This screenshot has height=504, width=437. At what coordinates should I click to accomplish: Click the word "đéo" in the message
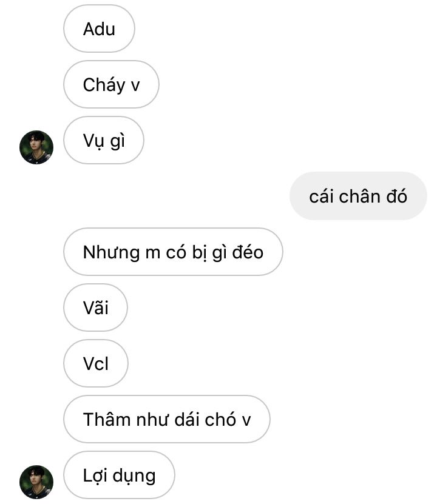click(248, 252)
